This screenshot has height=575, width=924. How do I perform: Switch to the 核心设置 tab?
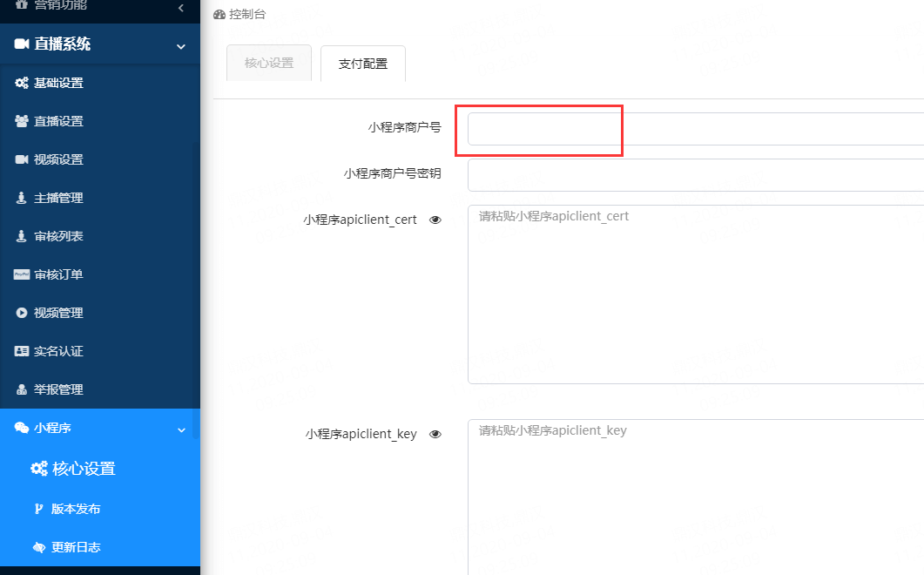click(269, 63)
